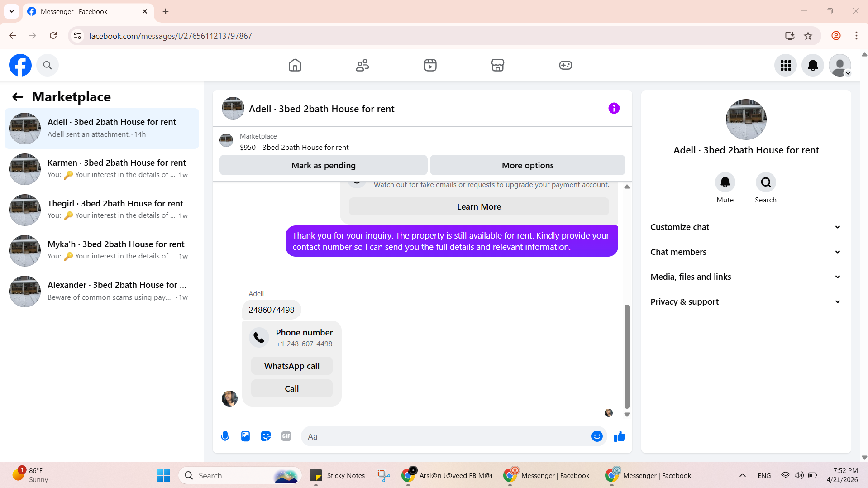This screenshot has height=488, width=868.
Task: Open the GIF picker icon
Action: tap(286, 436)
